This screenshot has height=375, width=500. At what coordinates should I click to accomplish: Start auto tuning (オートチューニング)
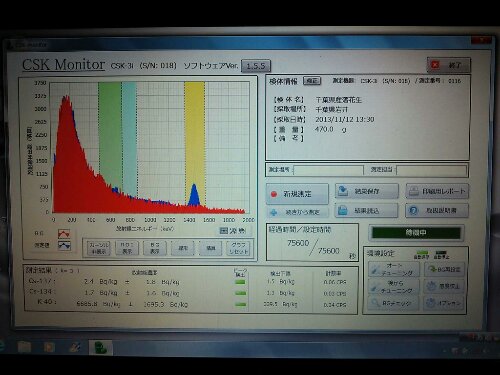pyautogui.click(x=394, y=269)
